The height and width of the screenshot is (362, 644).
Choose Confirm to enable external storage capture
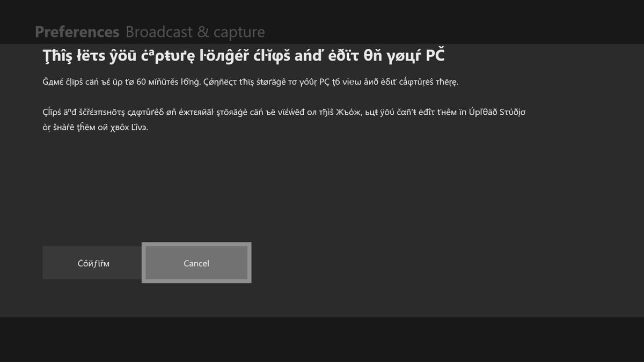coord(91,263)
